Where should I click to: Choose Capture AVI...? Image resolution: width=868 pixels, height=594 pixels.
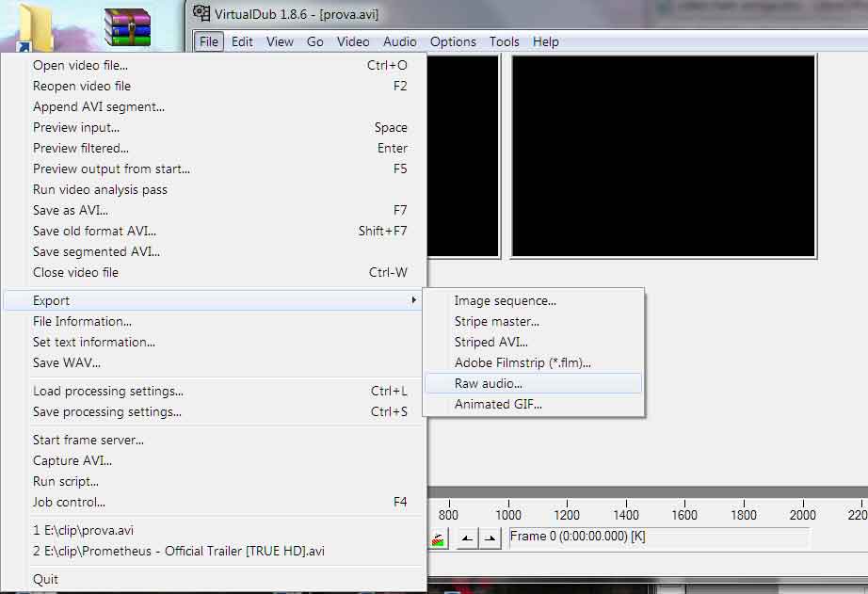[213, 460]
